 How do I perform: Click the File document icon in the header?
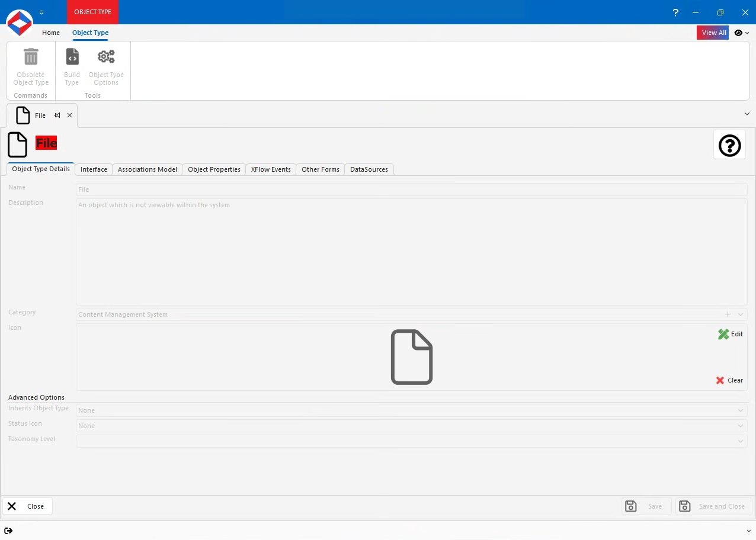17,144
